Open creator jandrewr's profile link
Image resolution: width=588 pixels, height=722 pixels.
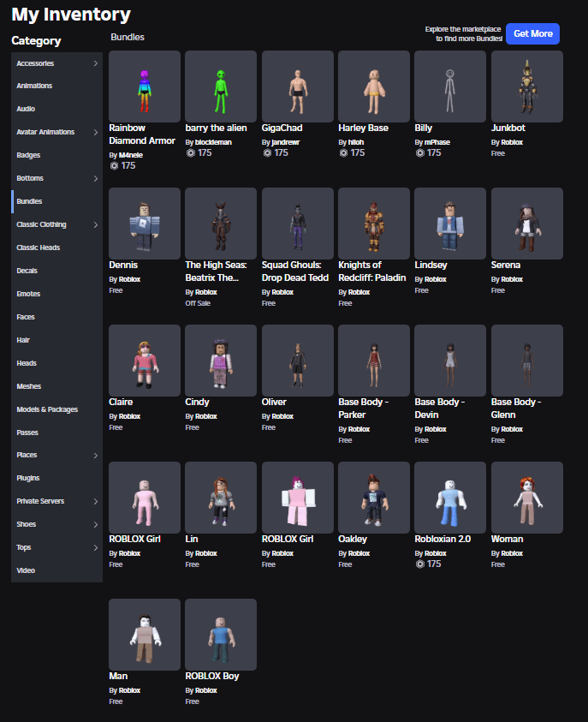pyautogui.click(x=285, y=142)
